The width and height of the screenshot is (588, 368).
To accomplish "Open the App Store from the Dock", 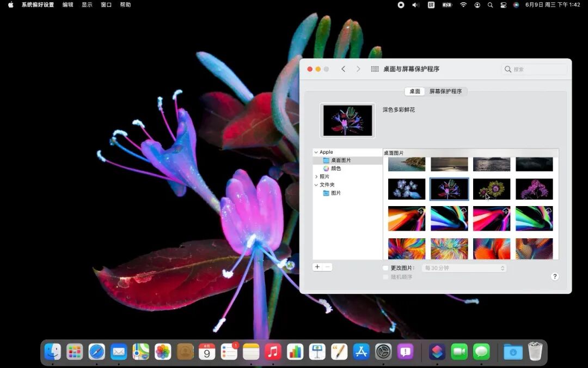I will (361, 352).
